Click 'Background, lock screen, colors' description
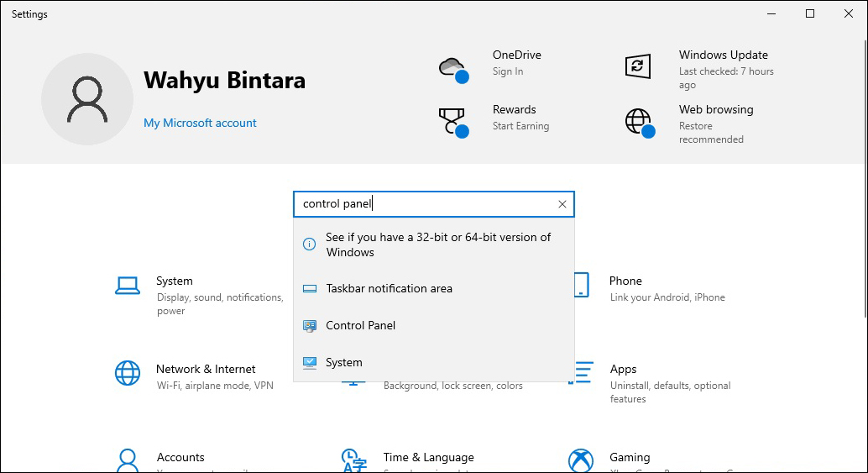Viewport: 868px width, 473px height. click(x=452, y=386)
